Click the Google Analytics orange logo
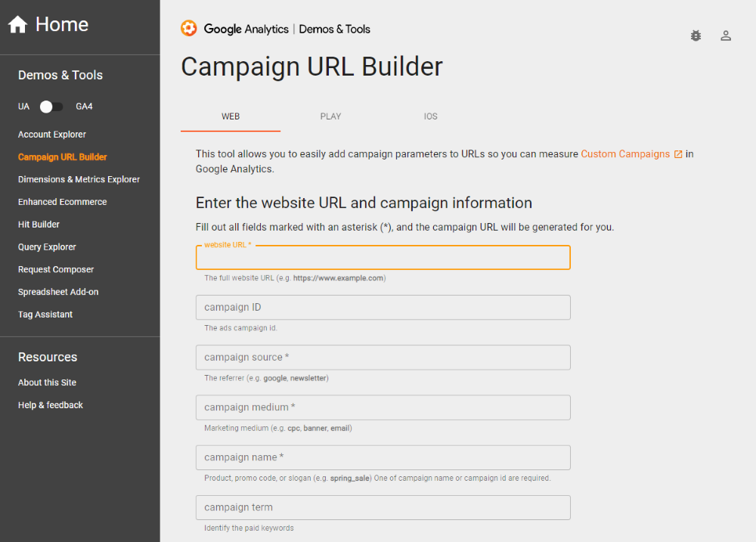Image resolution: width=756 pixels, height=542 pixels. click(x=188, y=29)
